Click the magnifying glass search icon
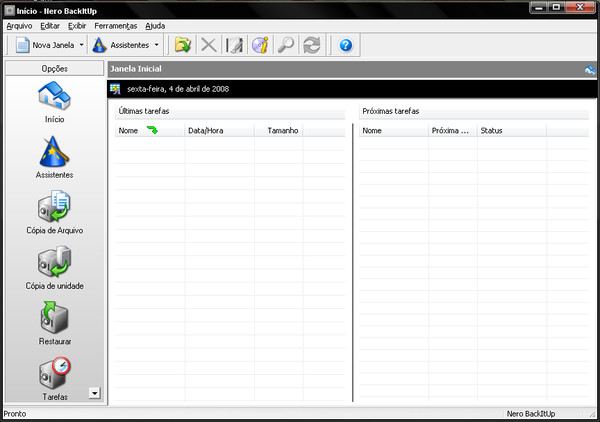Screen dimensions: 600x422 [286, 45]
